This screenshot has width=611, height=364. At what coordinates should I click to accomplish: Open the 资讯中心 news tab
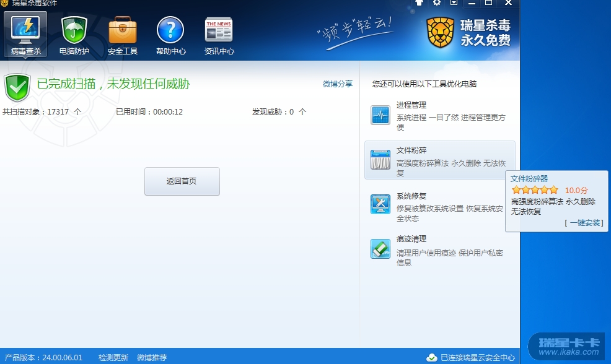pos(219,35)
